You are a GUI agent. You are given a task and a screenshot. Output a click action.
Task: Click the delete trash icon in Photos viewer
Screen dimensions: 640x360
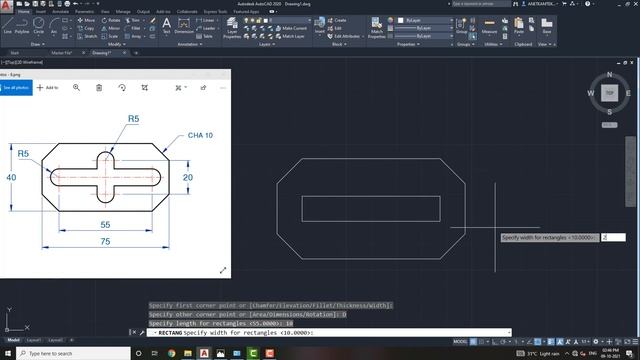click(x=99, y=87)
